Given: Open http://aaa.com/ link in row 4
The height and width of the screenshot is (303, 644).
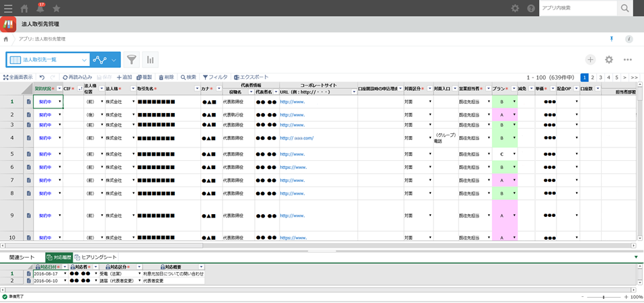Looking at the screenshot, I should 296,137.
